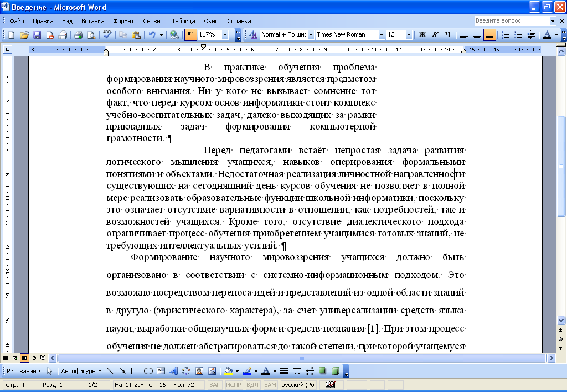Insert a numbered list

click(506, 35)
